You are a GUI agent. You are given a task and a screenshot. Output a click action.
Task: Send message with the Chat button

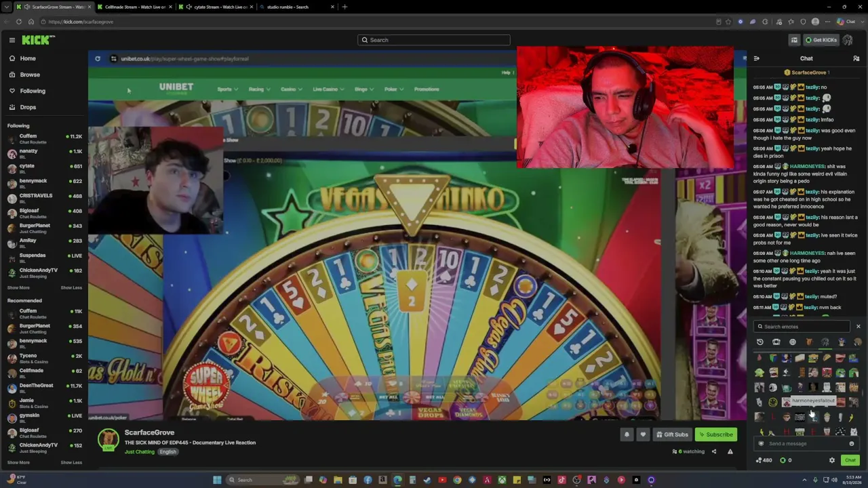coord(850,460)
